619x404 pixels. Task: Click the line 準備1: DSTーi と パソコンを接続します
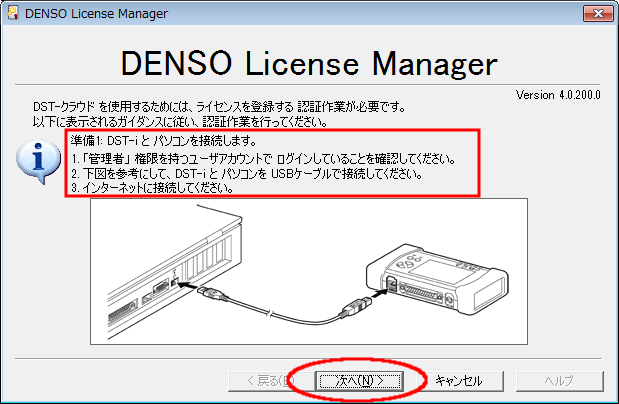click(163, 140)
